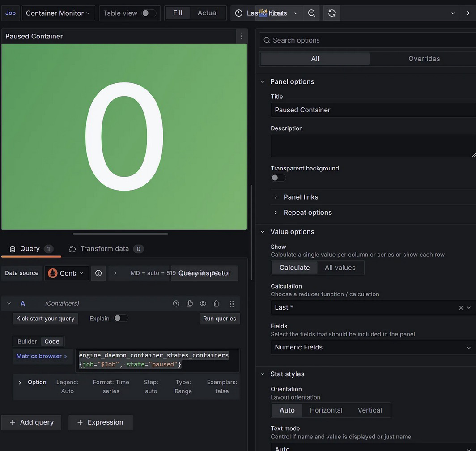Screen dimensions: 476x451
Task: Expand the MD = auto query options
Action: (x=115, y=273)
